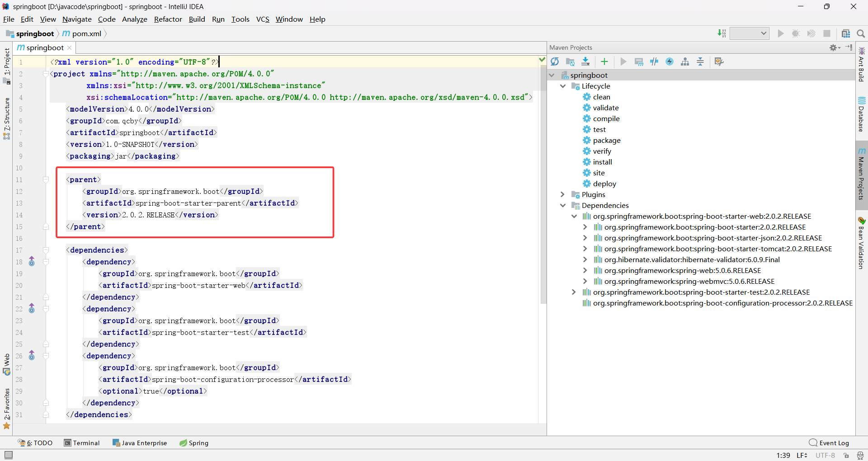Open the VCS menu
This screenshot has height=461, width=868.
[263, 19]
